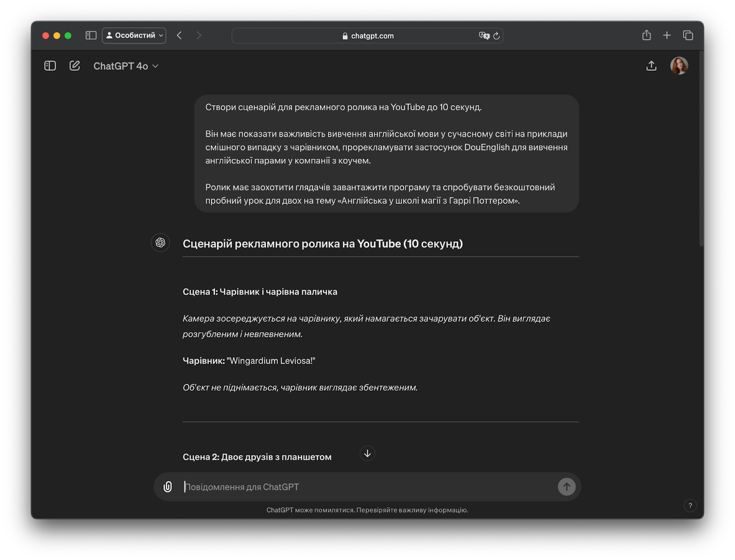Send the message with the arrow button
The width and height of the screenshot is (735, 560).
[x=566, y=487]
